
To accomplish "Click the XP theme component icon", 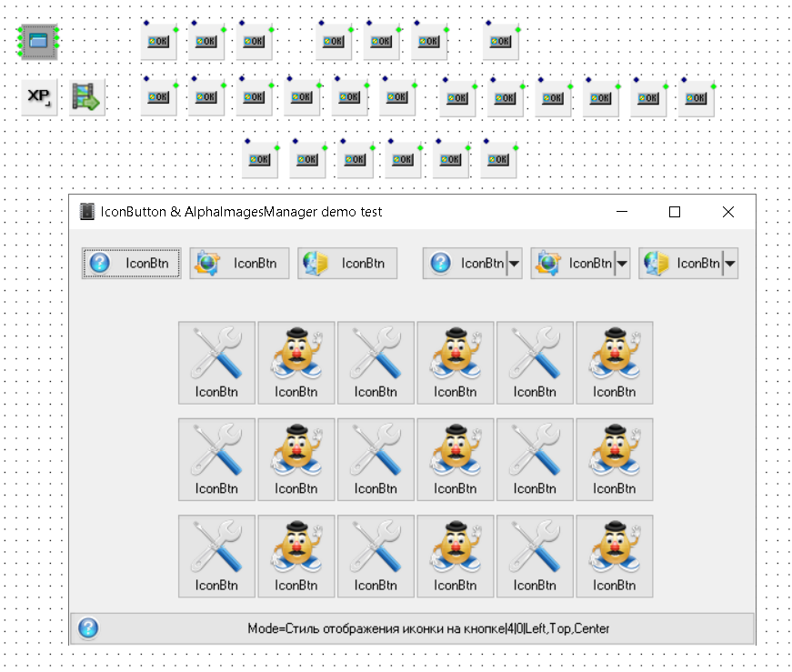I will click(x=39, y=96).
